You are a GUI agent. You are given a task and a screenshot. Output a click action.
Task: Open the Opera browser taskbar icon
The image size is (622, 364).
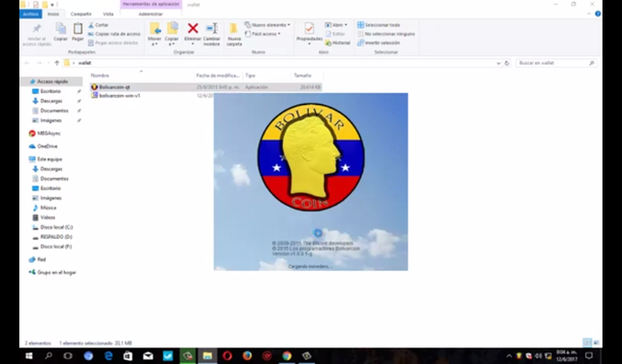[x=227, y=355]
